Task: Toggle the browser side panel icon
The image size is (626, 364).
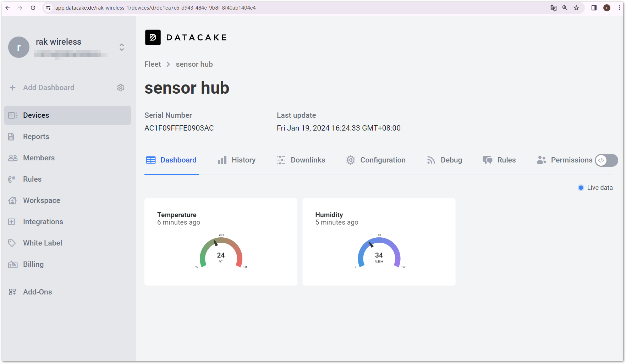Action: pyautogui.click(x=594, y=8)
